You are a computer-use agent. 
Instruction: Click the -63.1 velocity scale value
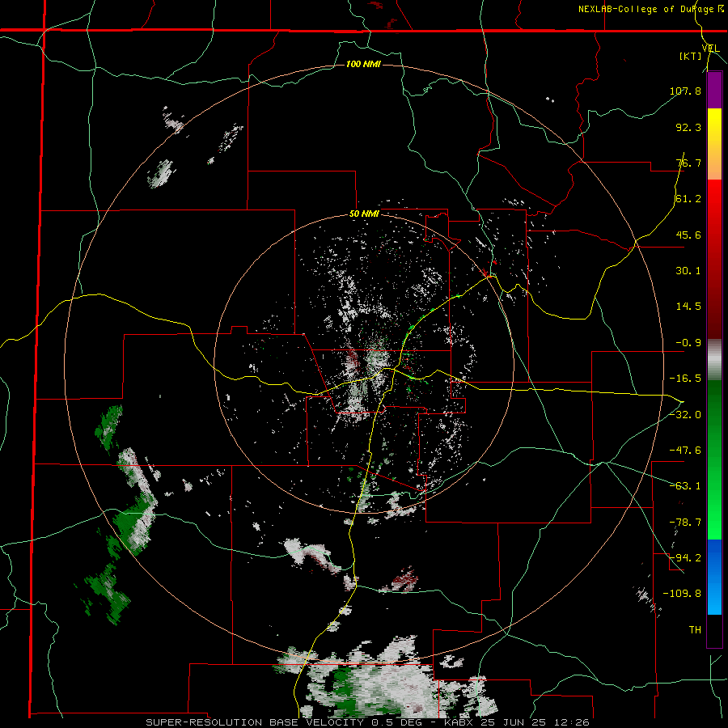[685, 486]
